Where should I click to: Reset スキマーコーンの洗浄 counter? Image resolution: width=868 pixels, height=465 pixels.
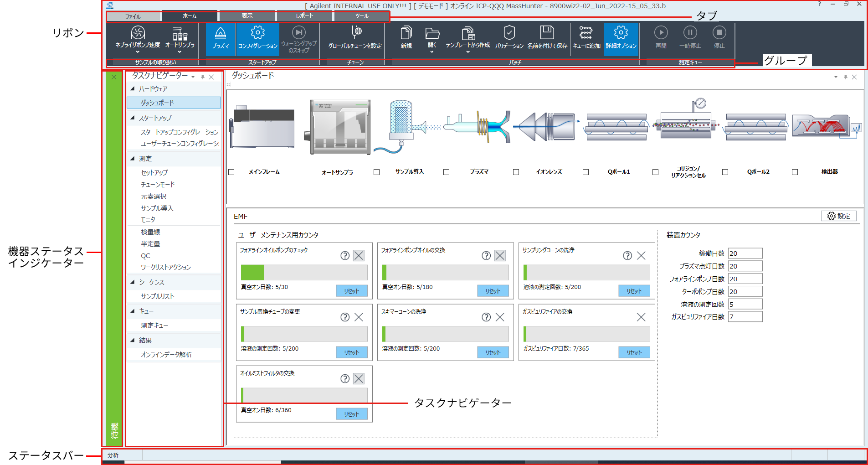pos(493,352)
